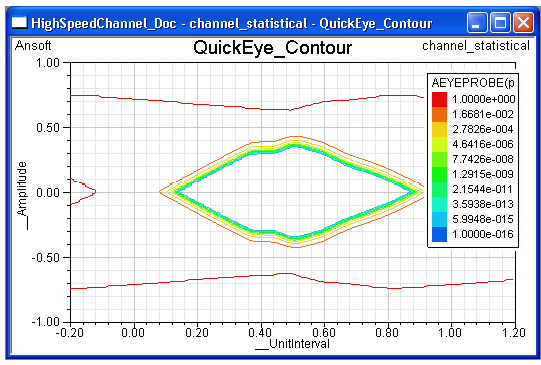Click X-axis tick label 0.40

(260, 333)
